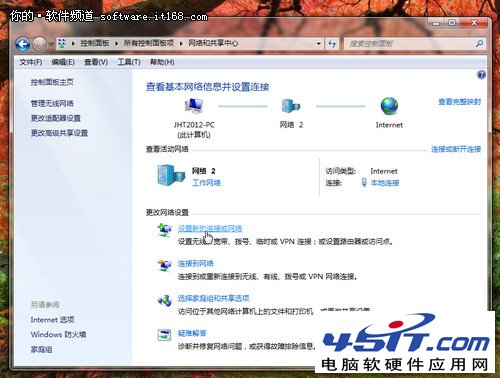Click the 设置新的连接或网络 link
Viewport: 500px width, 378px height.
coord(210,229)
